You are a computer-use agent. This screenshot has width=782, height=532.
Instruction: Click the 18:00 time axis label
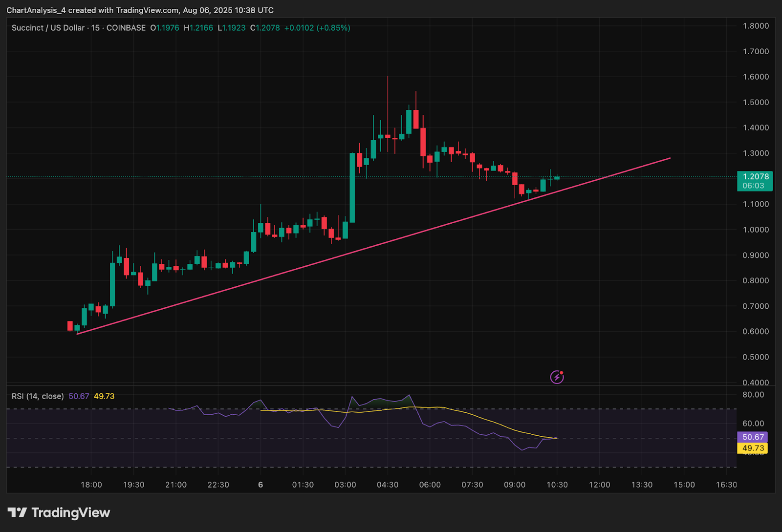(x=91, y=485)
